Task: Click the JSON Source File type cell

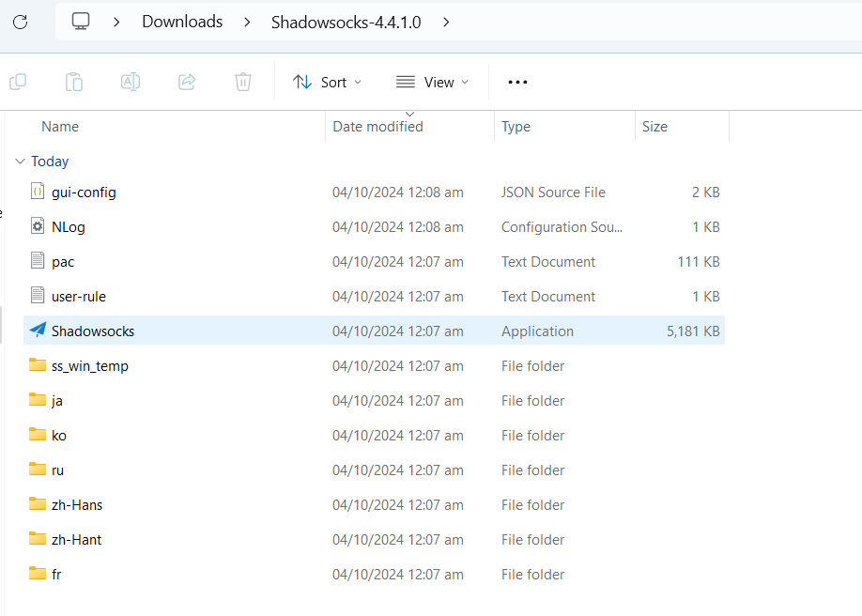Action: pos(553,192)
